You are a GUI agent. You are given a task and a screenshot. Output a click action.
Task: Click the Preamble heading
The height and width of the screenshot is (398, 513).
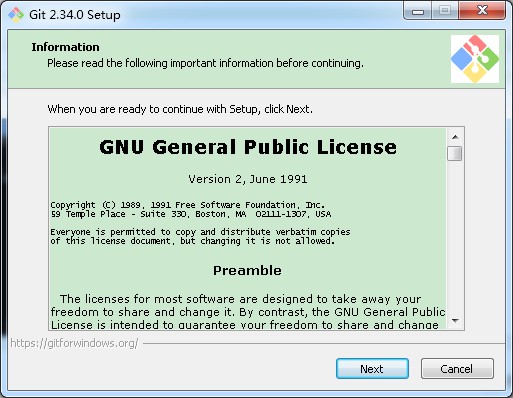coord(247,270)
